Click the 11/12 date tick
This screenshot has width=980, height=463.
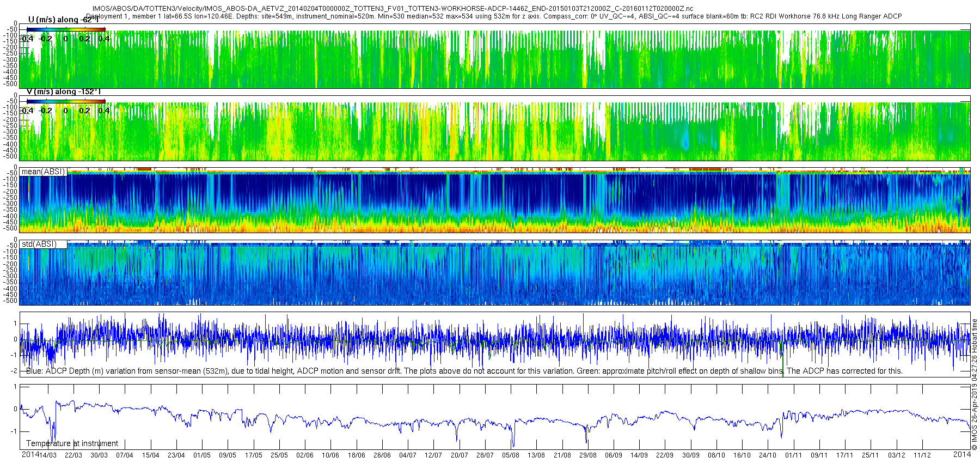tap(922, 455)
